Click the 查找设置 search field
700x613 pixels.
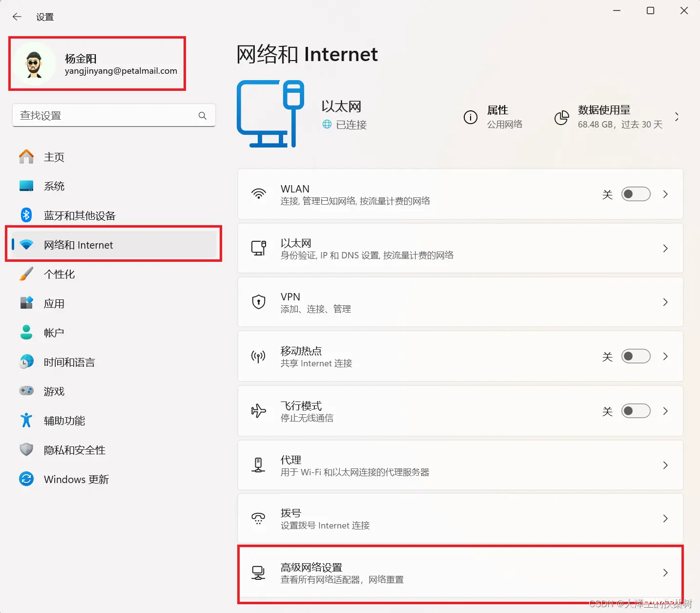[114, 116]
